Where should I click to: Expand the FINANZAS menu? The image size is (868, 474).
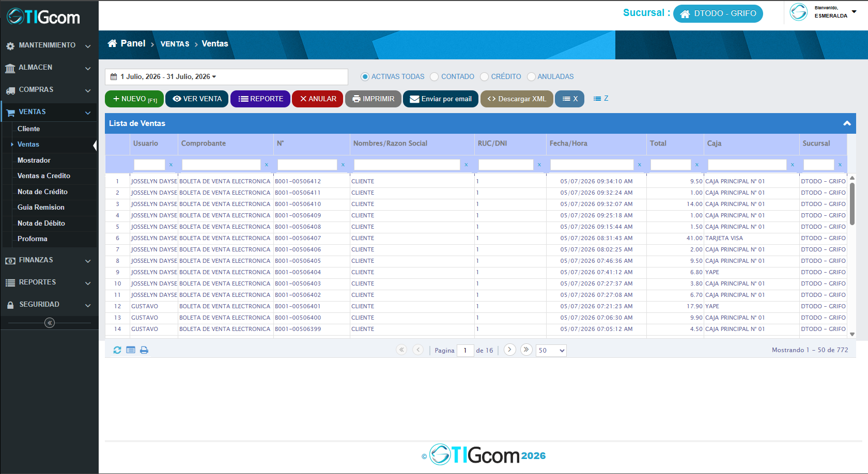point(49,260)
